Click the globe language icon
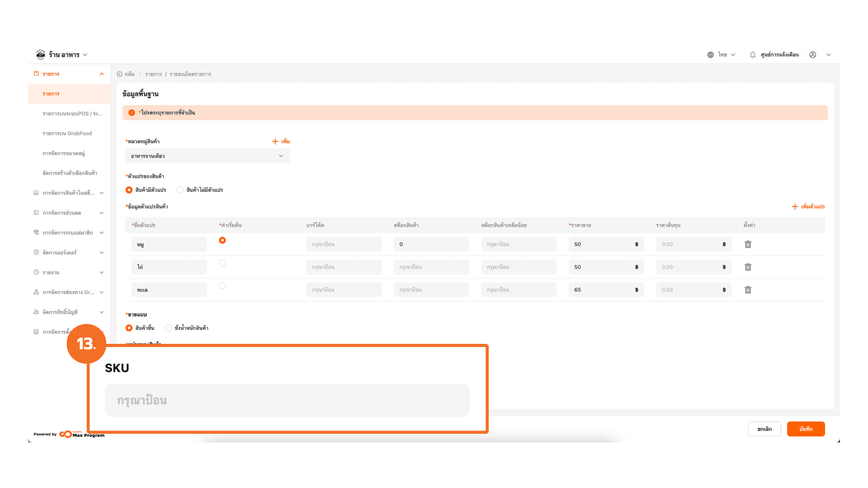Viewport: 868px width, 488px height. 711,55
